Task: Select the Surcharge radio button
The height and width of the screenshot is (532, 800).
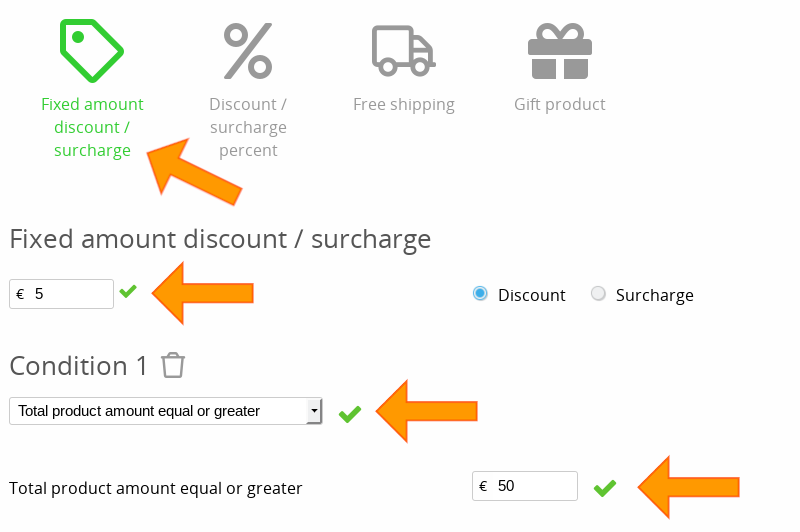Action: point(598,294)
